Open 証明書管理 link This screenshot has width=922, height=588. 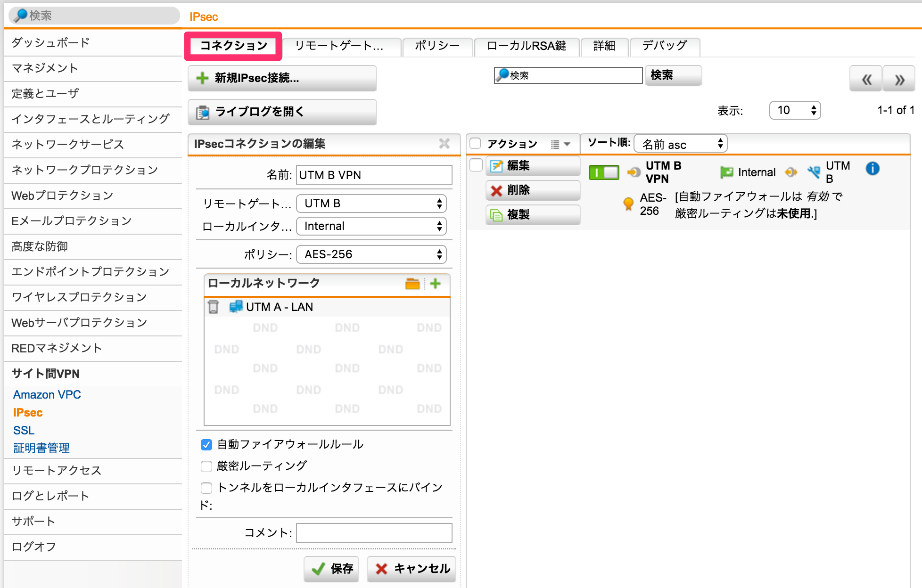tap(41, 448)
